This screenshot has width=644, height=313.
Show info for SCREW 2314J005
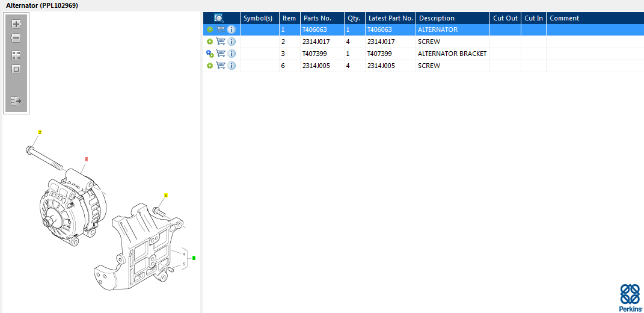click(x=232, y=66)
